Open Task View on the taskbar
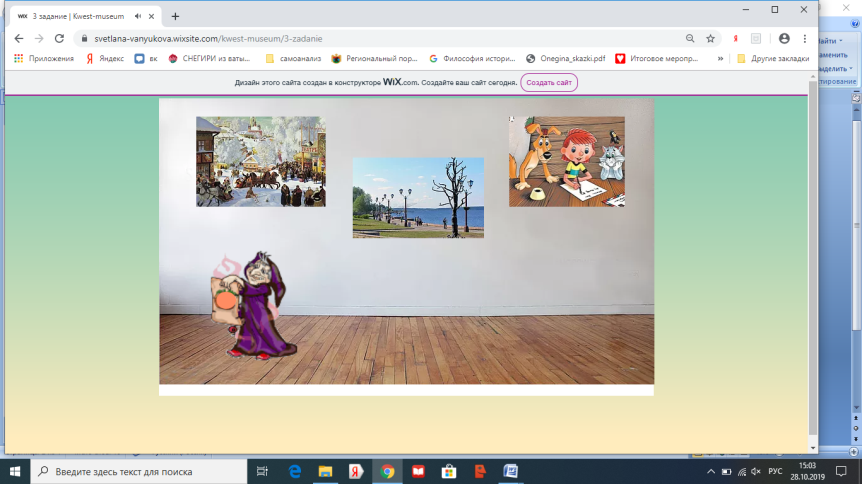 (262, 471)
